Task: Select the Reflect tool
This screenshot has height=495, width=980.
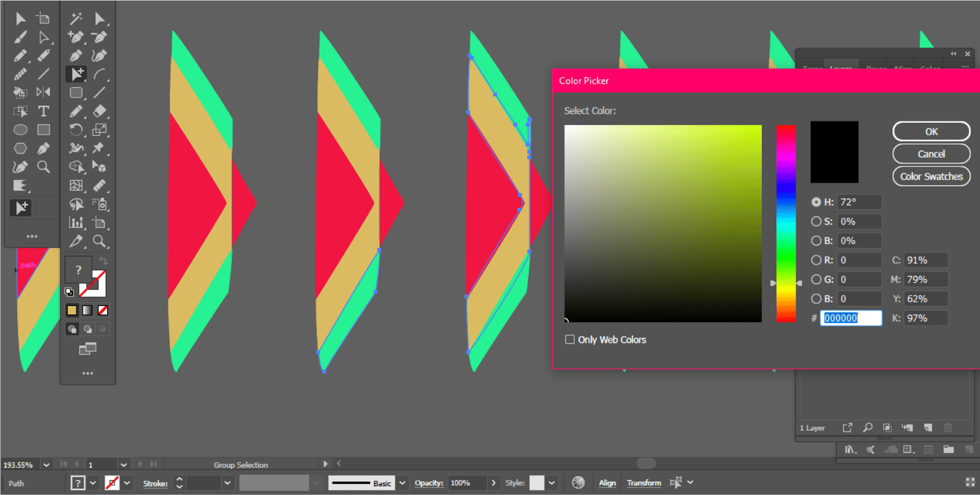Action: (x=44, y=92)
